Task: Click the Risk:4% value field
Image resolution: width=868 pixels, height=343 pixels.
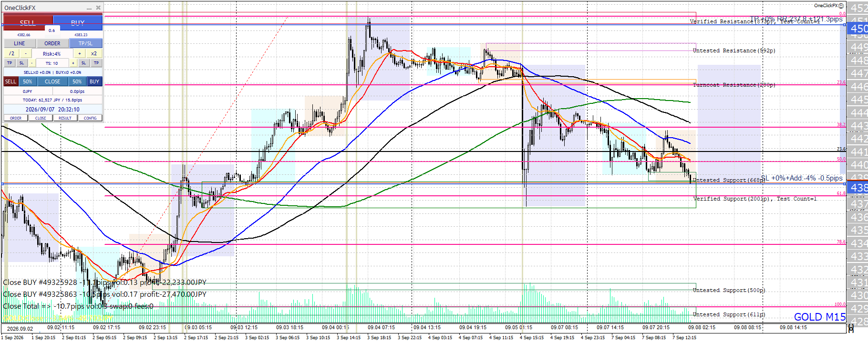Action: (52, 54)
